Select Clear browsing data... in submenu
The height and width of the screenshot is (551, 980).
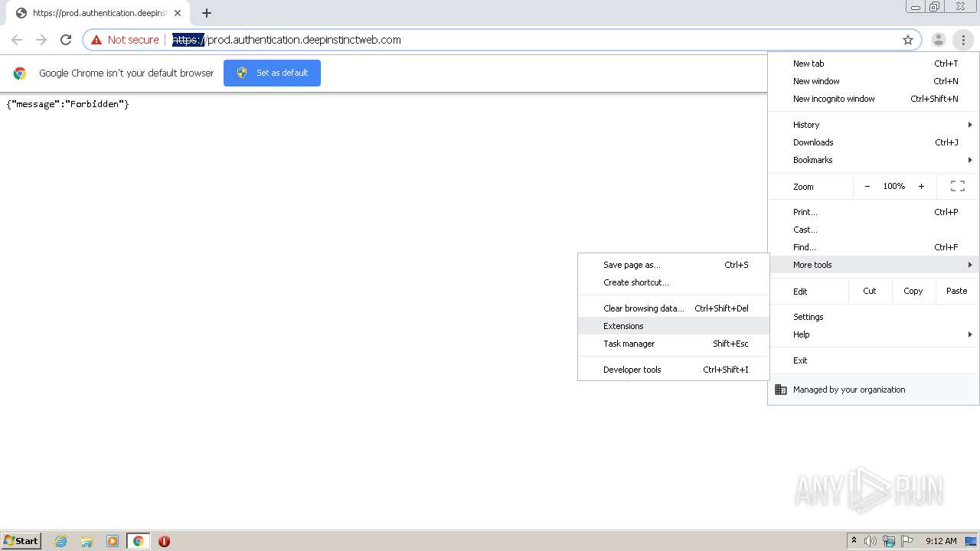[673, 308]
